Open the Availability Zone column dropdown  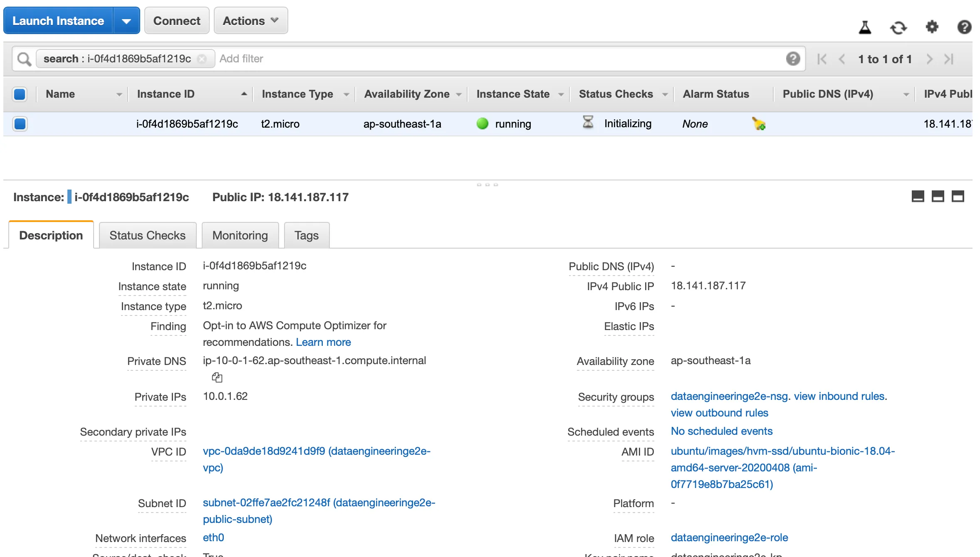[x=458, y=95]
